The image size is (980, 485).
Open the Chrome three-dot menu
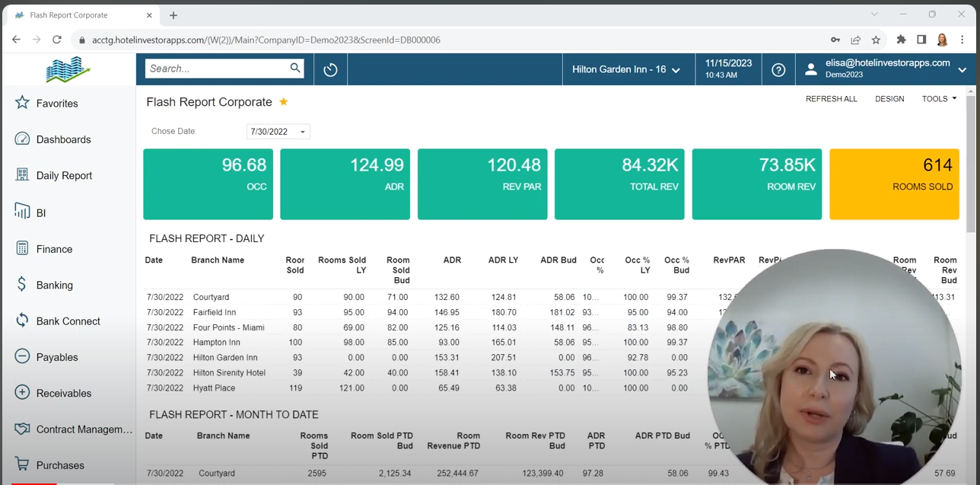click(x=963, y=40)
